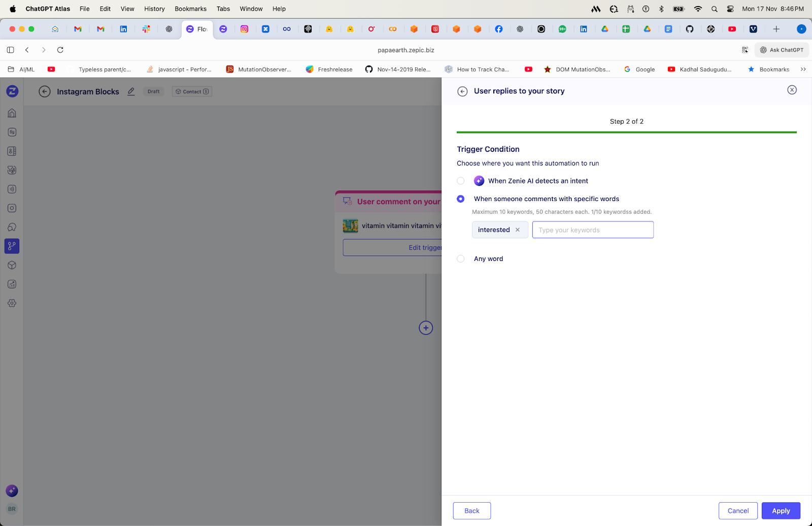Open the How to Track Cha... bookmark
Viewport: 812px width, 526px height.
[x=477, y=70]
